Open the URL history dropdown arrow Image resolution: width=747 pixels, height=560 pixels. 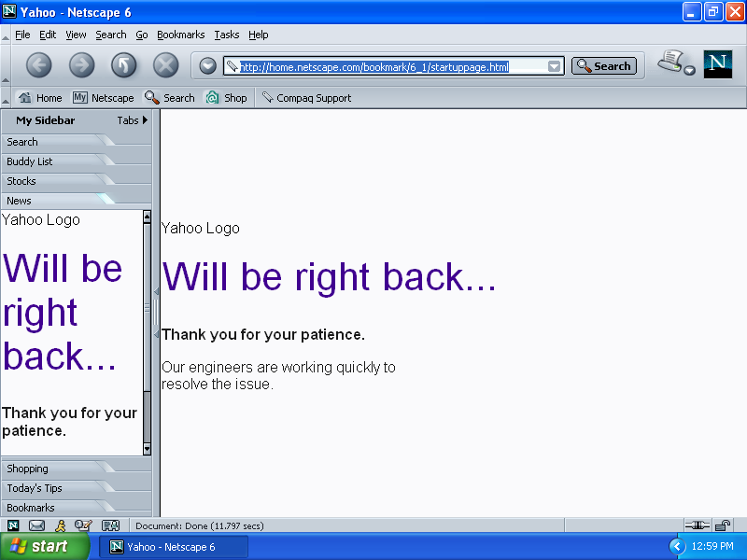click(554, 66)
